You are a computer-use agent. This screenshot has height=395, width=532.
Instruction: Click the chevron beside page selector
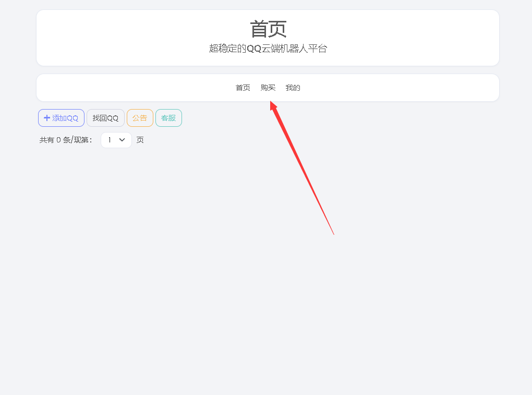click(x=122, y=140)
